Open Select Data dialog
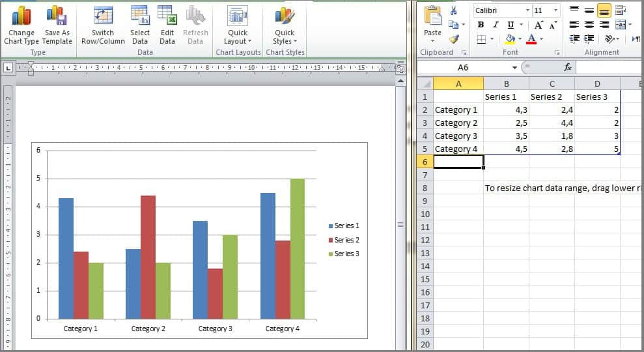Screen dimensions: 644x352 coord(140,25)
